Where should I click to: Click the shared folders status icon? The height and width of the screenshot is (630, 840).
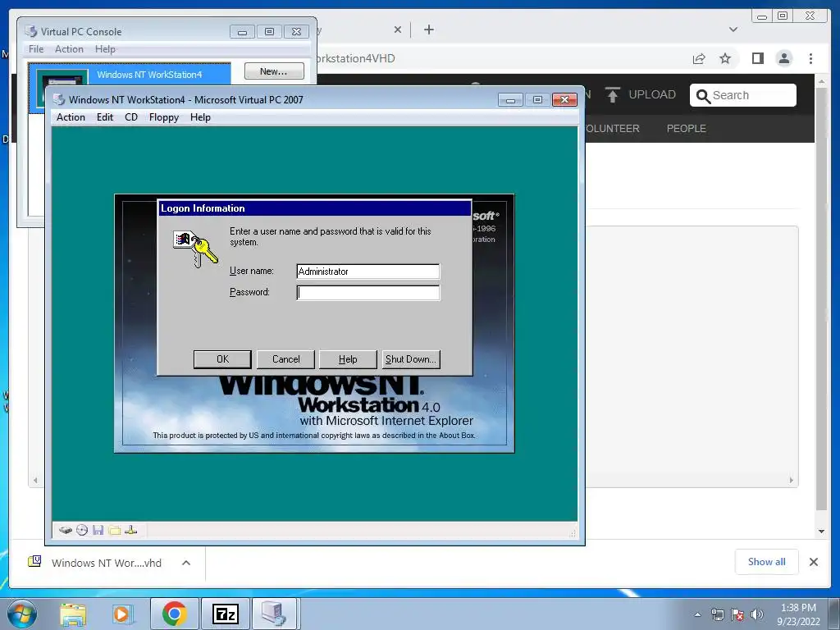click(114, 530)
